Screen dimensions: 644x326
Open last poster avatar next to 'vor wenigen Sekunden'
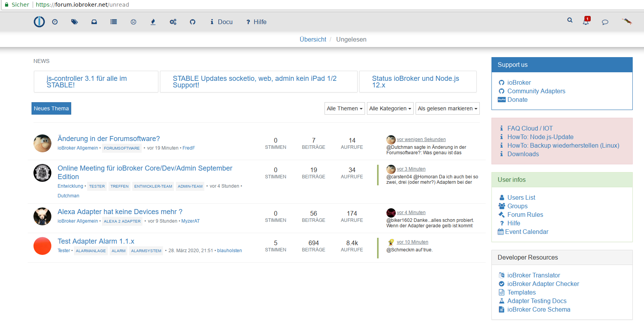point(391,140)
